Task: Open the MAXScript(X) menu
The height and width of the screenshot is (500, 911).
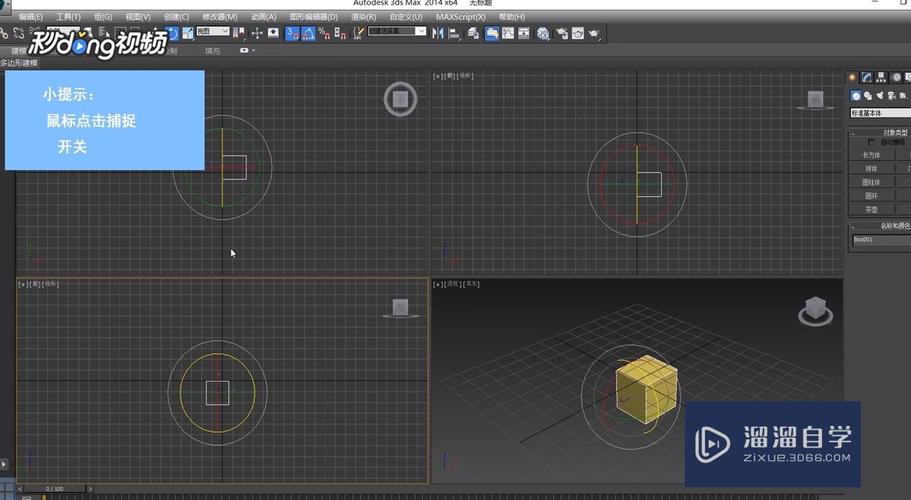Action: (461, 17)
